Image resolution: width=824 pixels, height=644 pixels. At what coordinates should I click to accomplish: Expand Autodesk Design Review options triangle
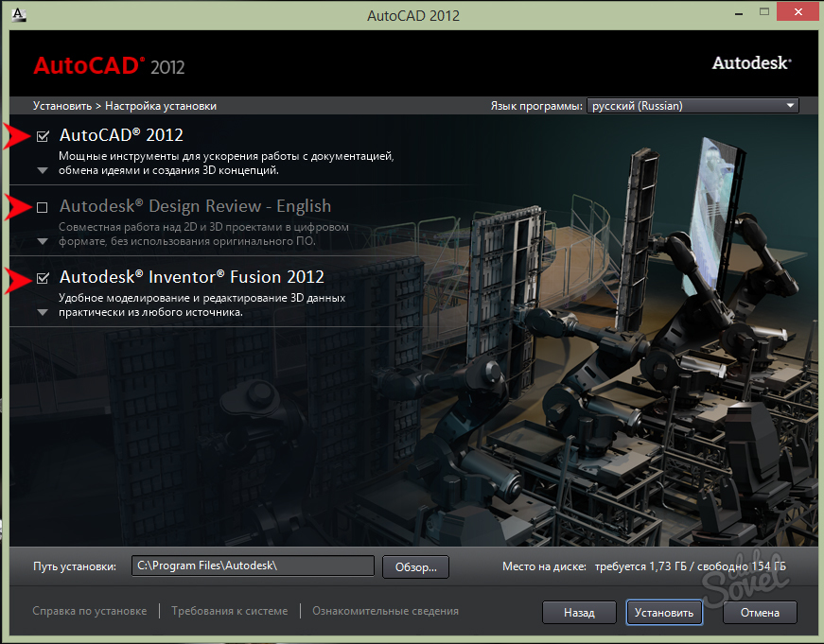pyautogui.click(x=43, y=242)
